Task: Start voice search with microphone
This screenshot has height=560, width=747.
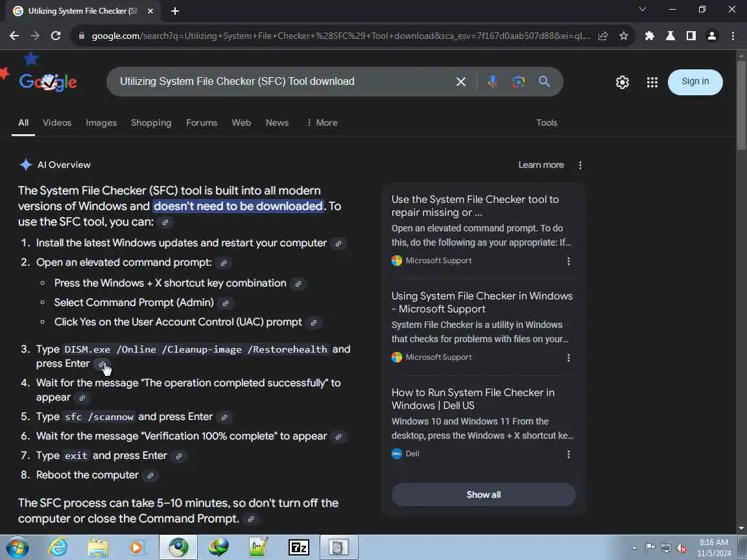Action: [493, 82]
